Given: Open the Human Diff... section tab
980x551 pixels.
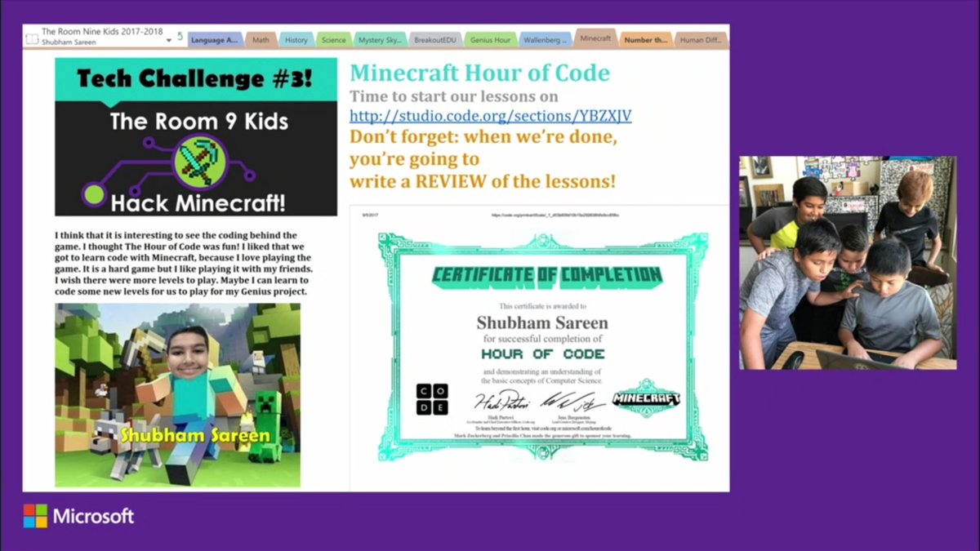Looking at the screenshot, I should pyautogui.click(x=702, y=39).
